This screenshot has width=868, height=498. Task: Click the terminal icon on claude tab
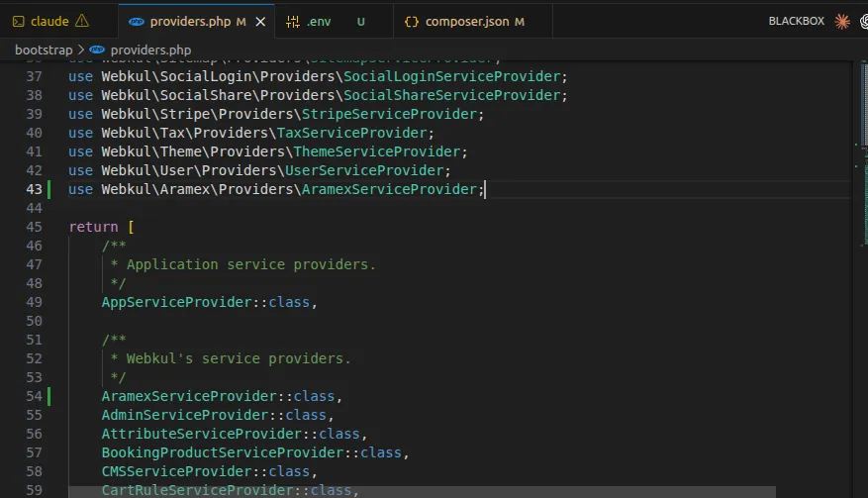[18, 22]
